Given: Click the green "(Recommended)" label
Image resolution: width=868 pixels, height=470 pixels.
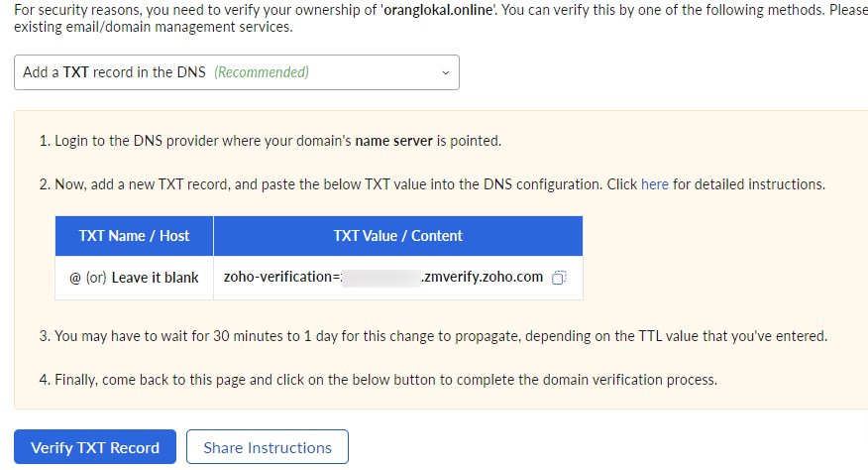Looking at the screenshot, I should [262, 72].
